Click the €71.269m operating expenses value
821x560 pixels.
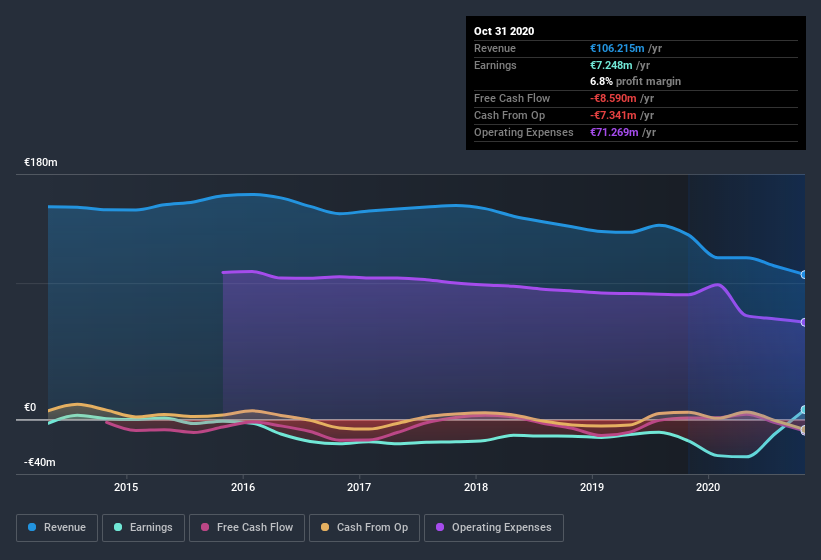pos(614,132)
